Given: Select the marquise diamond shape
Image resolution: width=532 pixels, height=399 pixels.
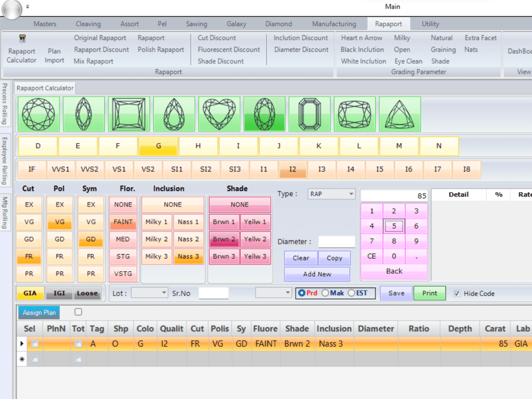Looking at the screenshot, I should tap(84, 114).
